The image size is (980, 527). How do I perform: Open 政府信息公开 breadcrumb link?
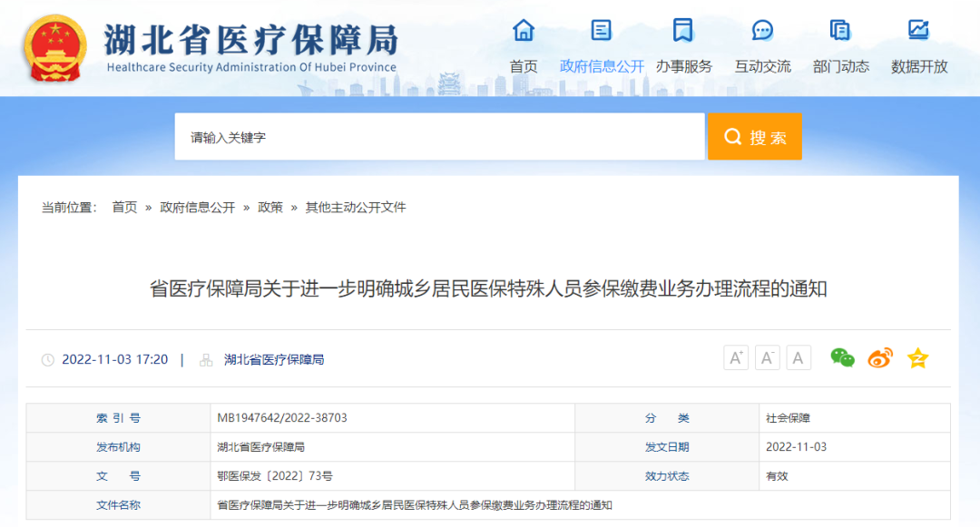click(198, 208)
